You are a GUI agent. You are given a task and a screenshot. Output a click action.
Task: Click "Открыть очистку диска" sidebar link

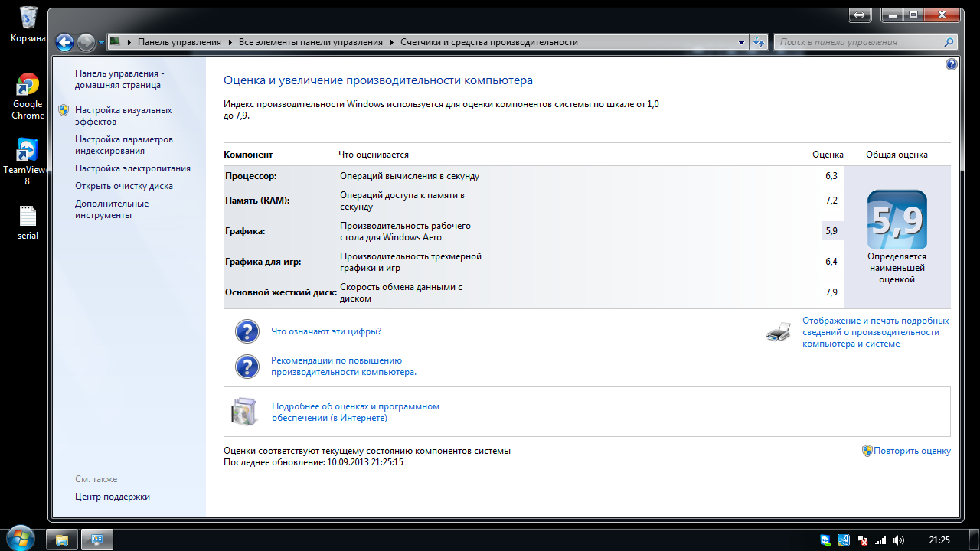[123, 186]
